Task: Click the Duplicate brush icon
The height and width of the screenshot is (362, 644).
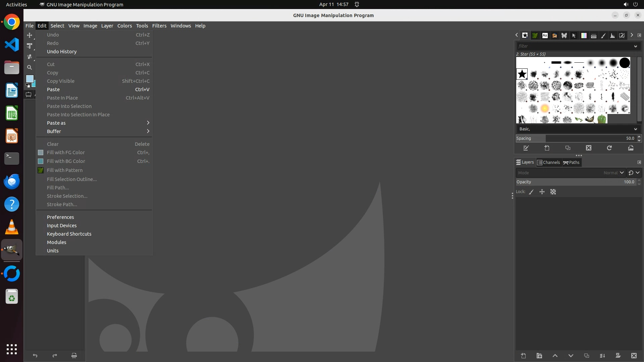Action: [x=568, y=148]
